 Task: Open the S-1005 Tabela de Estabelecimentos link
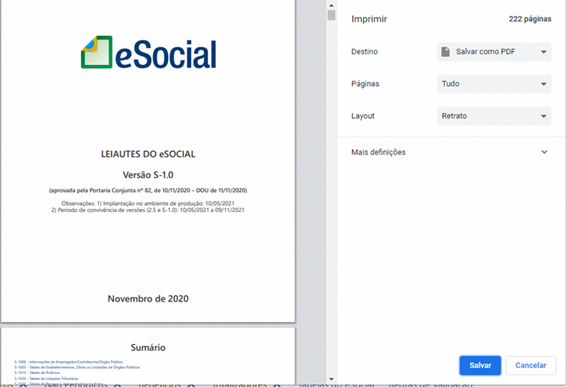point(77,367)
